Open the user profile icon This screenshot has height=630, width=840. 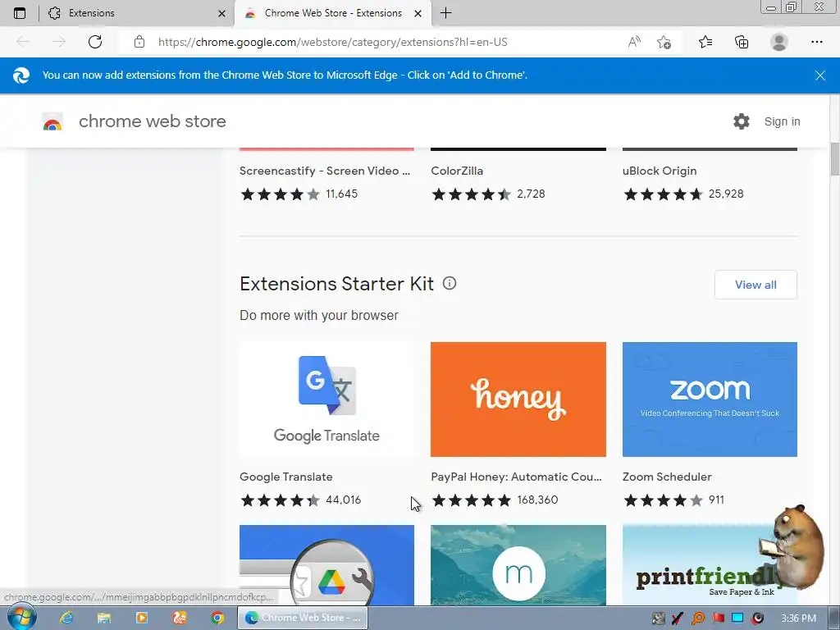779,42
